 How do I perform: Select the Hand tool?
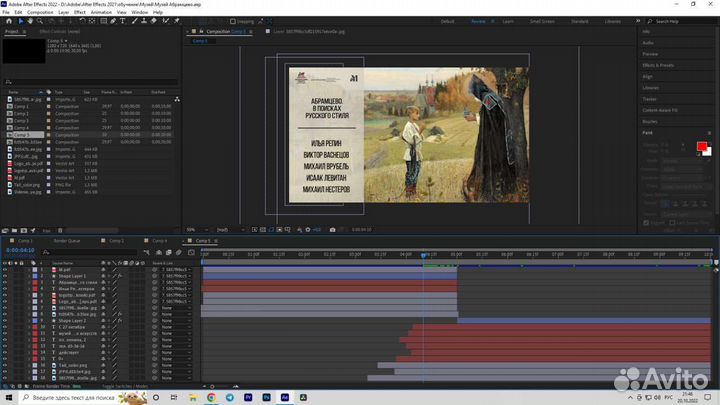(x=30, y=21)
